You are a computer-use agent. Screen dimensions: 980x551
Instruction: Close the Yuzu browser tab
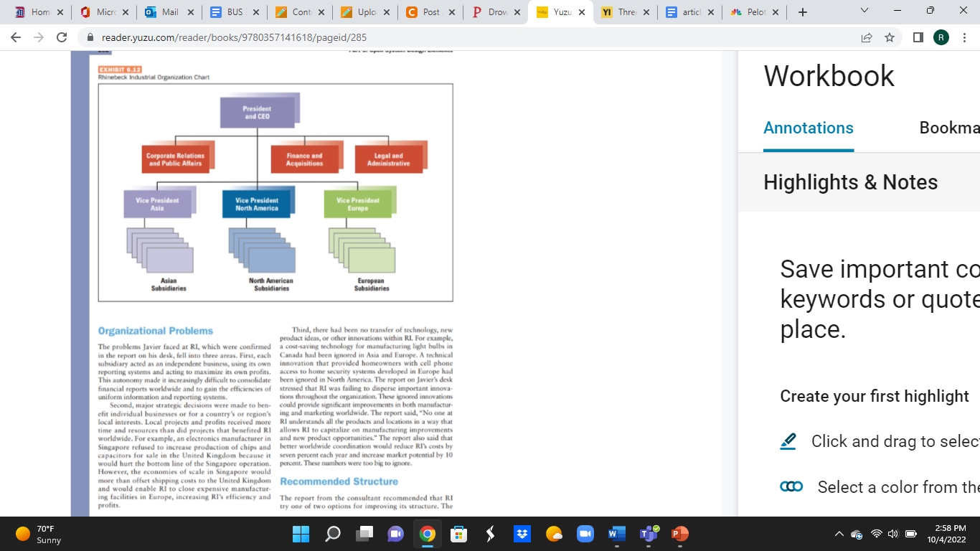(x=581, y=12)
